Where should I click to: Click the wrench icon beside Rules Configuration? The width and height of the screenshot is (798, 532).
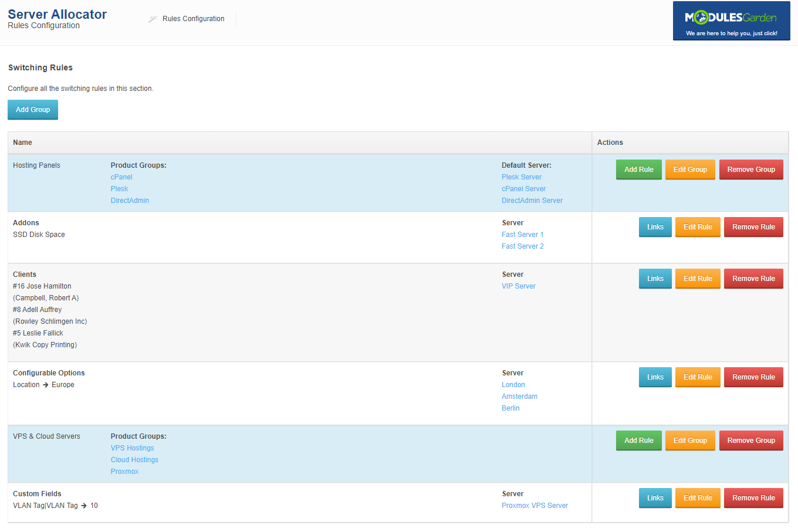152,18
